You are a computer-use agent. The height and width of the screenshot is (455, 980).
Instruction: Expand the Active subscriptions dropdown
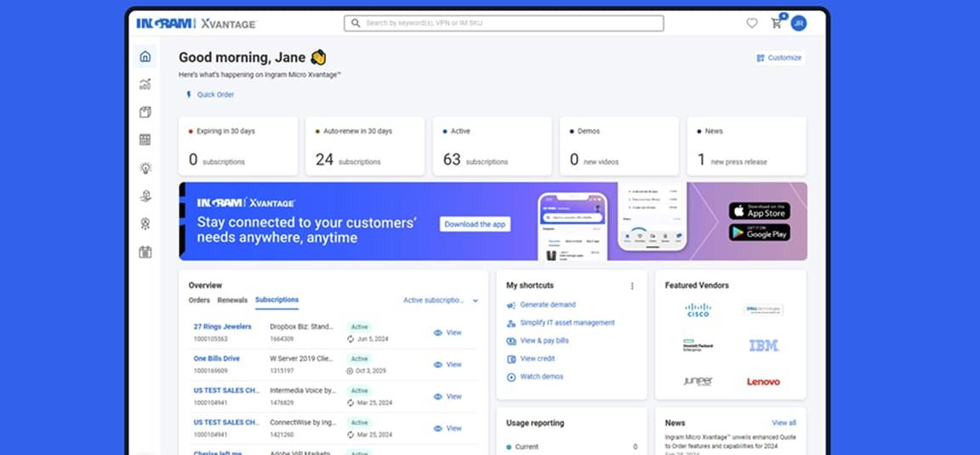pos(441,300)
